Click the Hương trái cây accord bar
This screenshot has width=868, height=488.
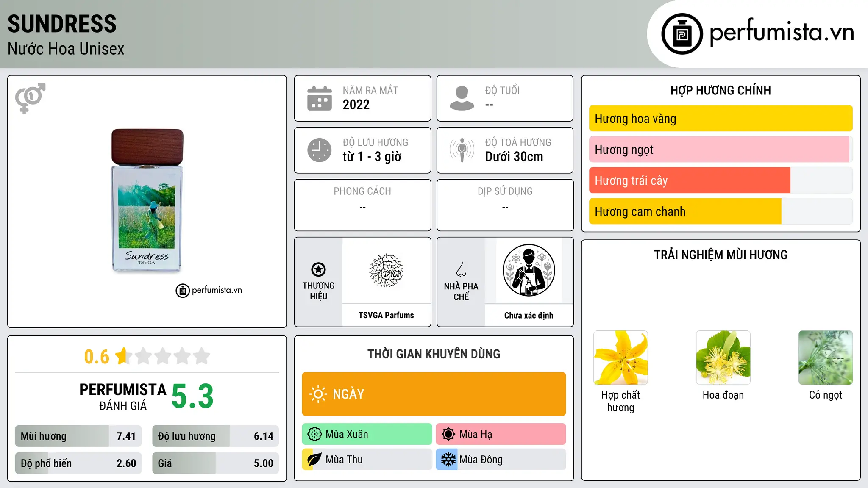(721, 180)
